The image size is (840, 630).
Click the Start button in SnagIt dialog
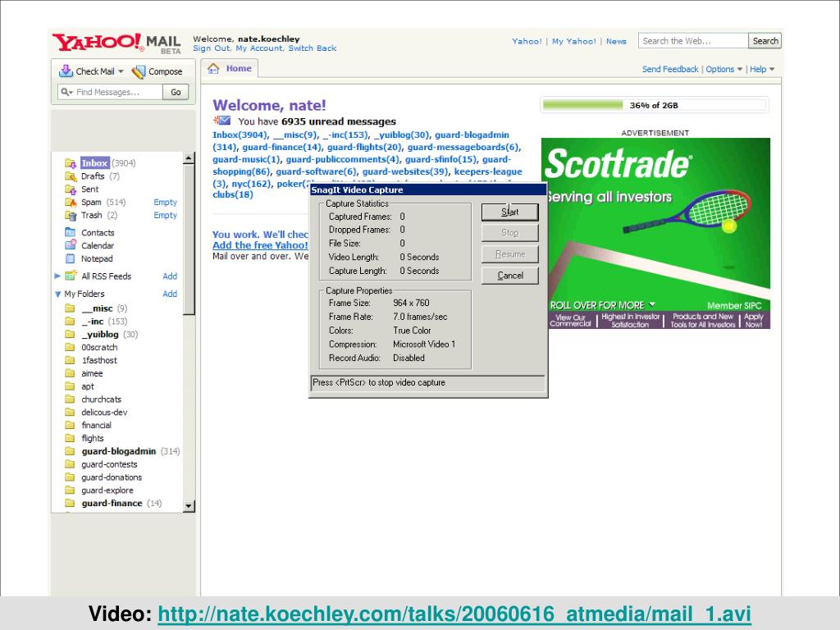509,212
